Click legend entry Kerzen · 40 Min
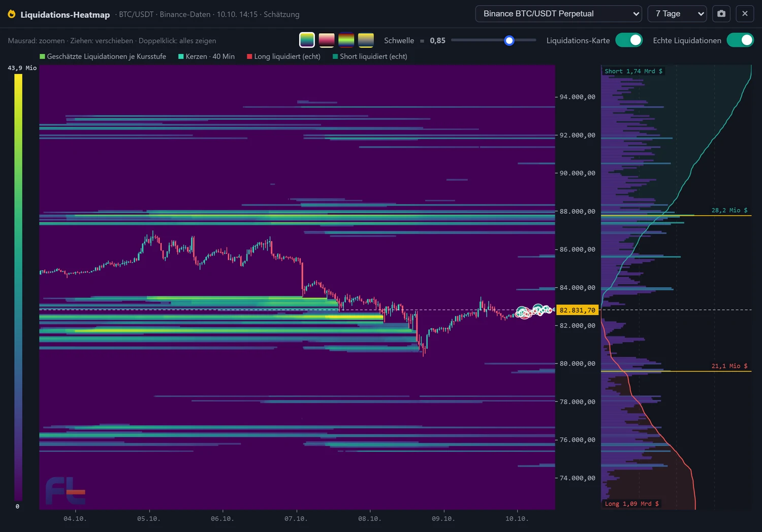Viewport: 762px width, 532px height. [206, 56]
